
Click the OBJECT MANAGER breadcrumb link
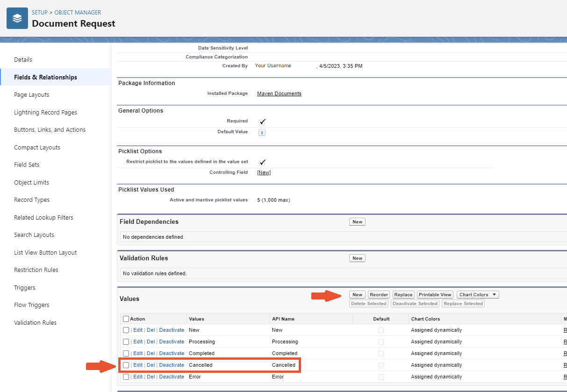pos(78,13)
